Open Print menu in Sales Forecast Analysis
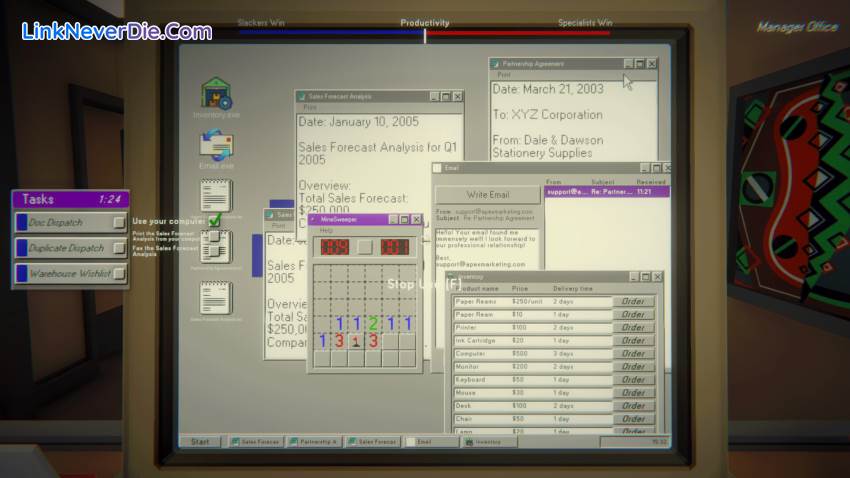 click(310, 107)
